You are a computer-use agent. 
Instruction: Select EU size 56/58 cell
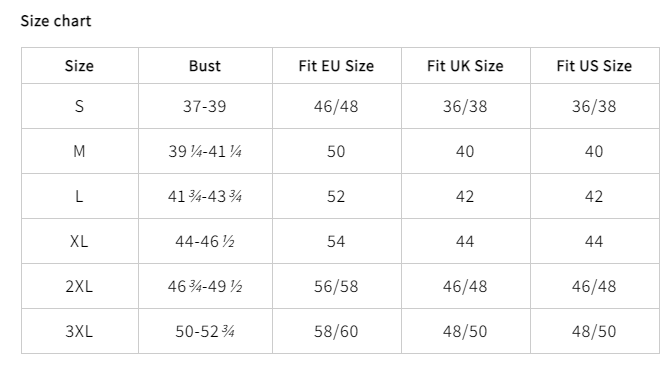[337, 286]
